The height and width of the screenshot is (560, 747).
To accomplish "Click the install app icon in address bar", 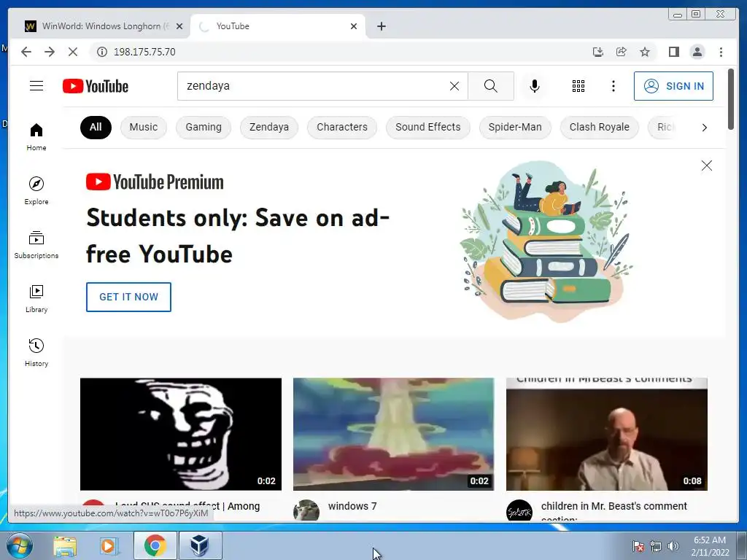I will [x=598, y=52].
